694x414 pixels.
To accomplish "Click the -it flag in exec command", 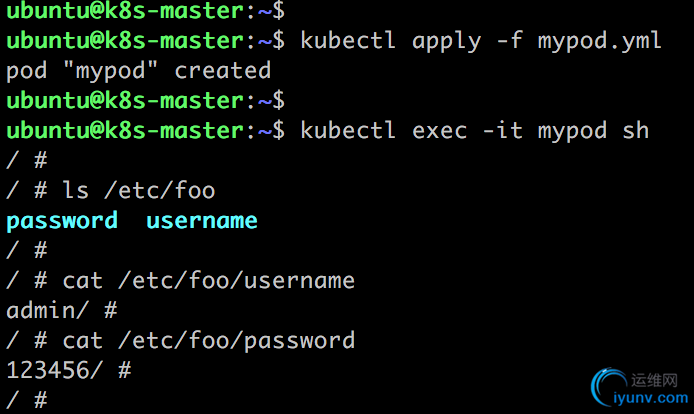I will (x=502, y=131).
